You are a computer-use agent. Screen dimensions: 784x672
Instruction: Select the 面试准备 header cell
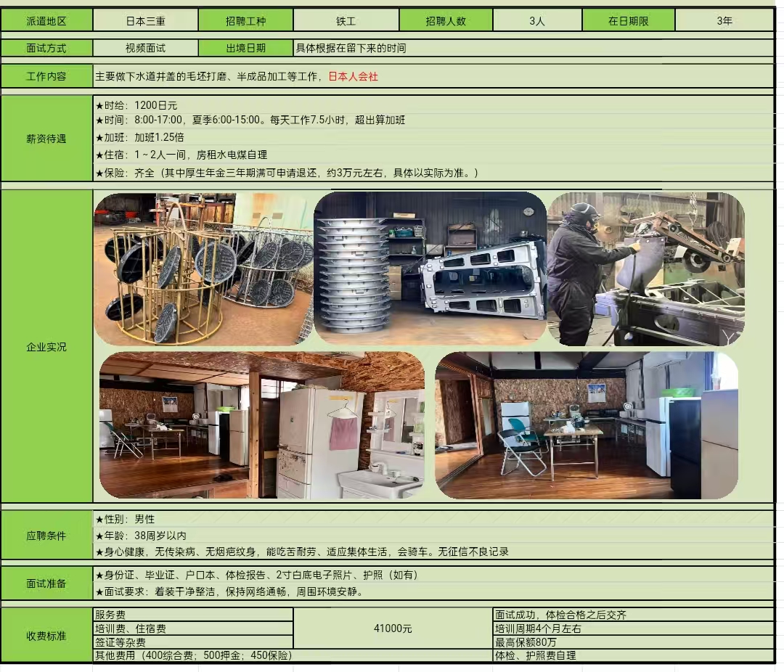[x=46, y=583]
